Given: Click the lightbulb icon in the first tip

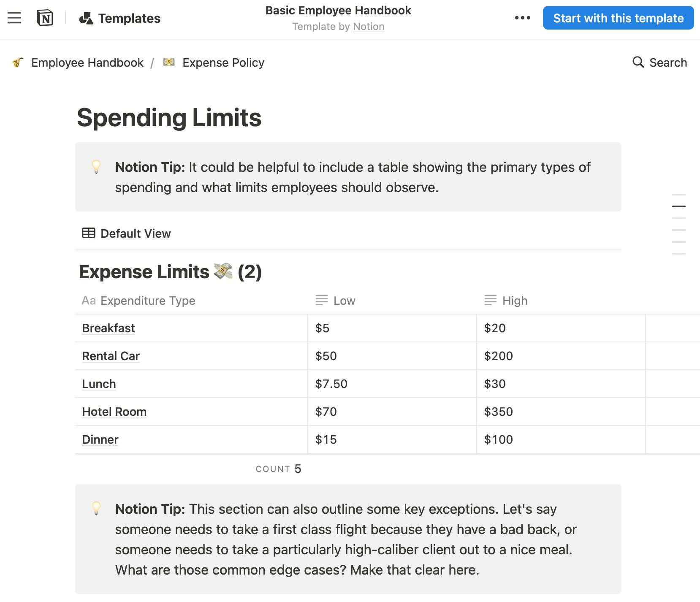Looking at the screenshot, I should 97,167.
